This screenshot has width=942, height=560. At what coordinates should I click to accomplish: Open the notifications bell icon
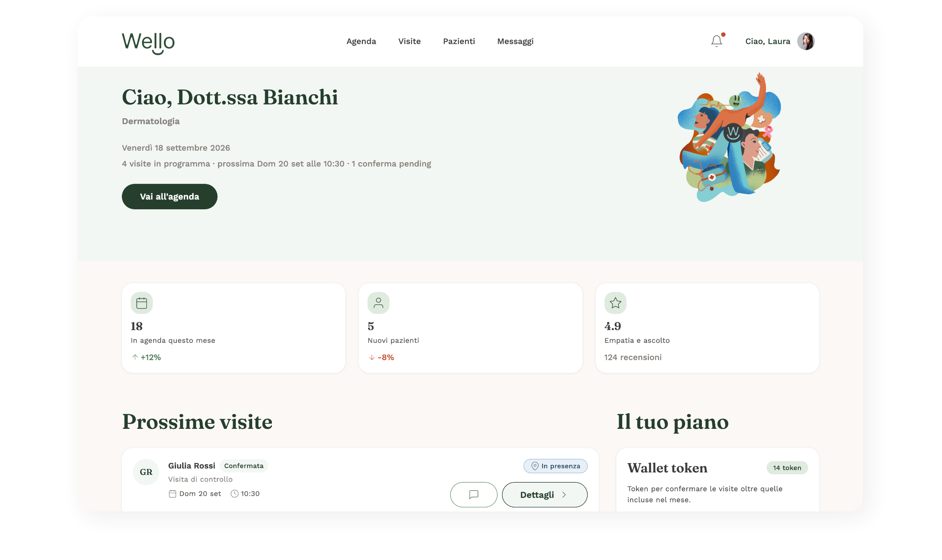(717, 41)
